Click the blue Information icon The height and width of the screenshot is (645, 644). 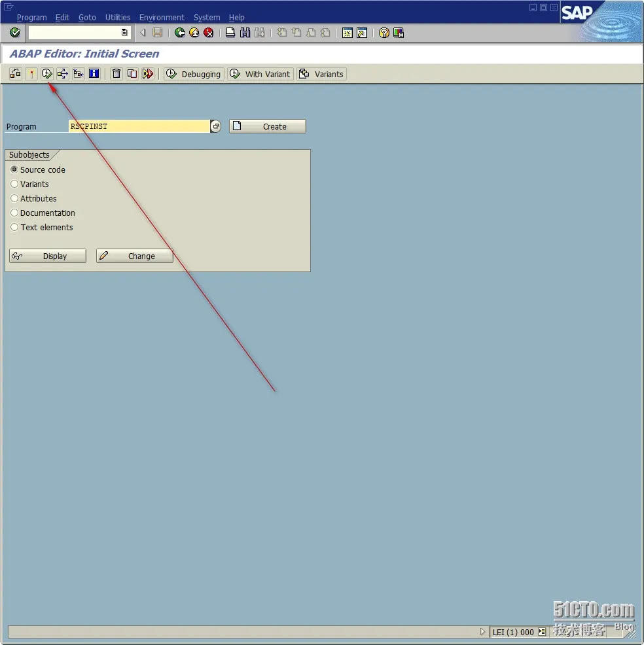(x=94, y=74)
